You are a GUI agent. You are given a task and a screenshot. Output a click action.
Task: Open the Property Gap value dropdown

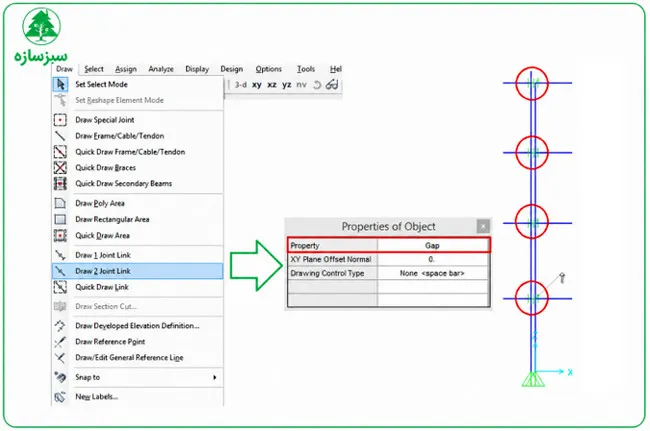[x=433, y=245]
